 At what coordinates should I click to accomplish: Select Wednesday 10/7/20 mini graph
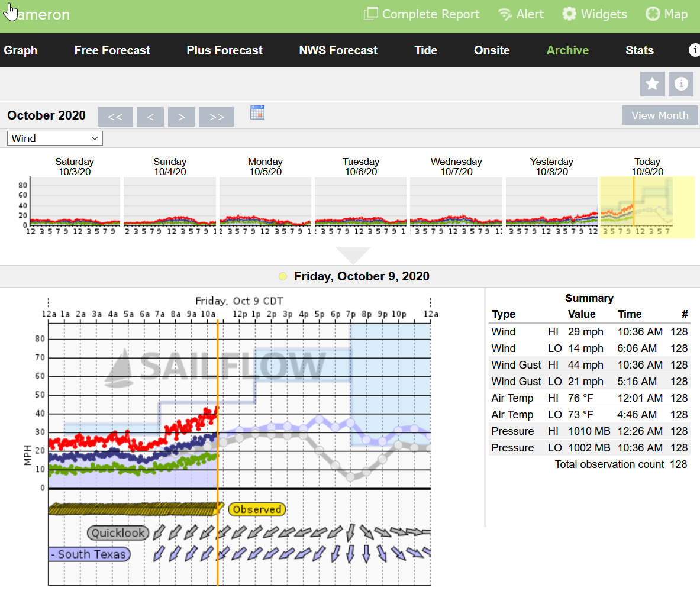click(456, 202)
